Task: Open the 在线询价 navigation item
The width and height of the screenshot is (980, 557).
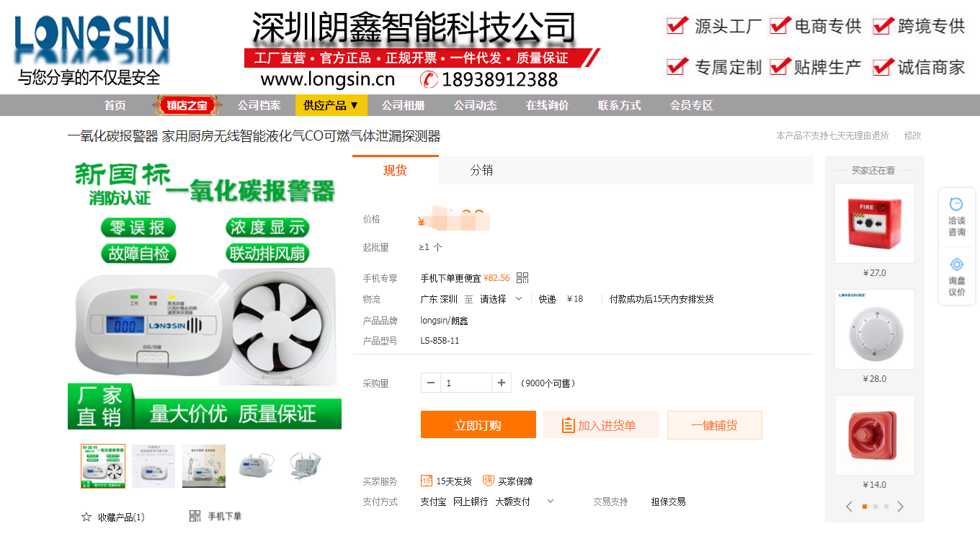Action: point(548,105)
